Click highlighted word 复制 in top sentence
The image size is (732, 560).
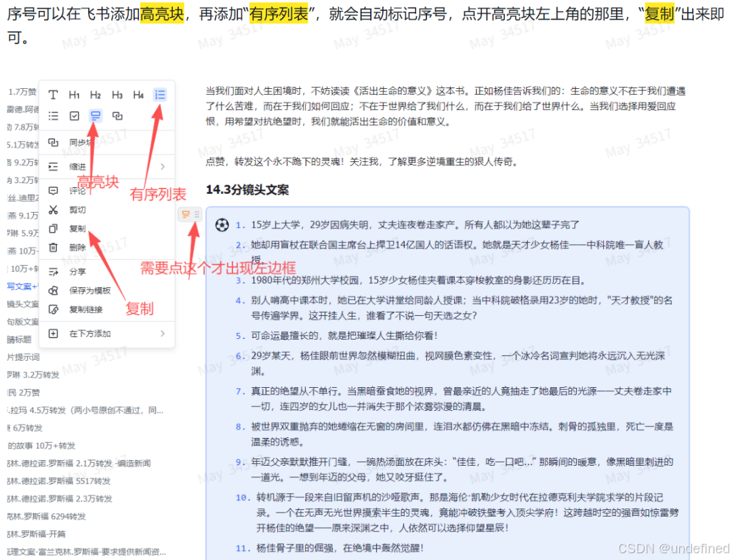659,14
